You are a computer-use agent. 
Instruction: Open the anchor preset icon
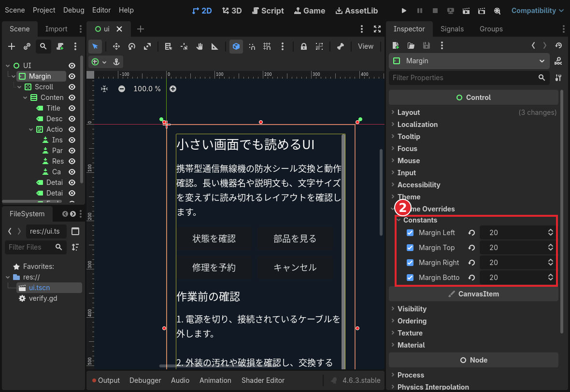(116, 62)
